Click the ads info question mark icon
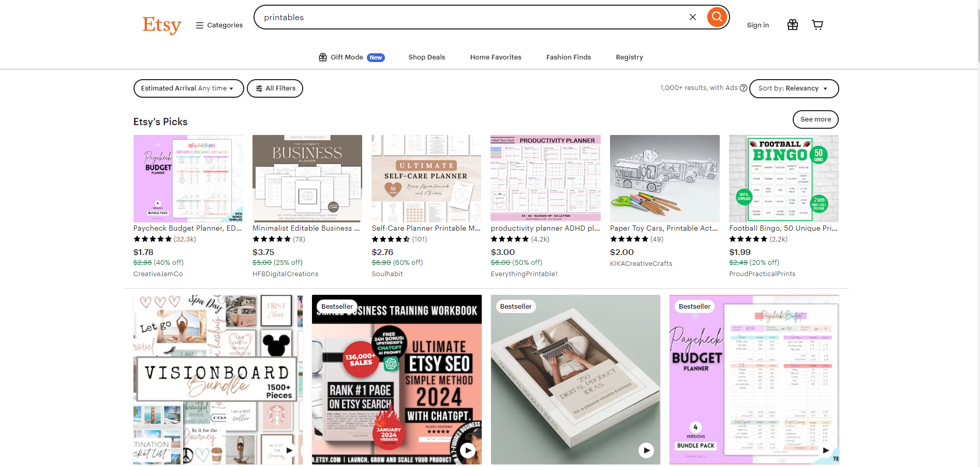 click(744, 88)
